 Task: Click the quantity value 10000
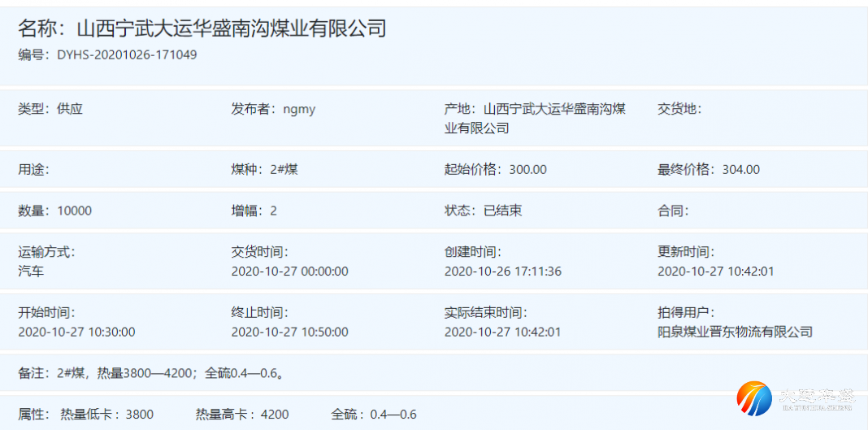pyautogui.click(x=74, y=211)
